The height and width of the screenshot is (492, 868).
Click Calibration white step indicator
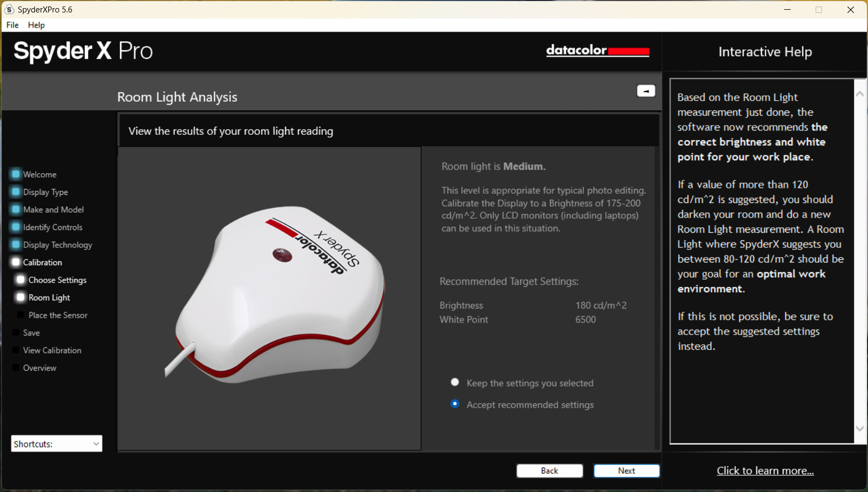[16, 262]
